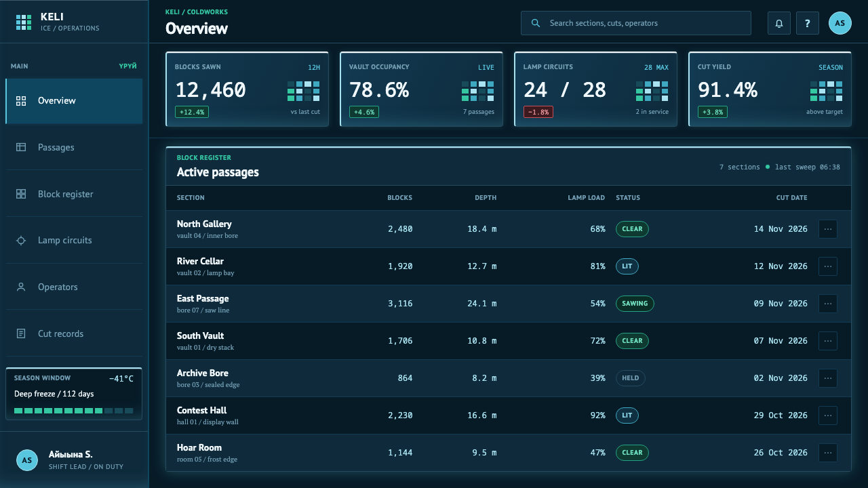Open the Passages menu item
This screenshot has width=868, height=488.
click(74, 147)
